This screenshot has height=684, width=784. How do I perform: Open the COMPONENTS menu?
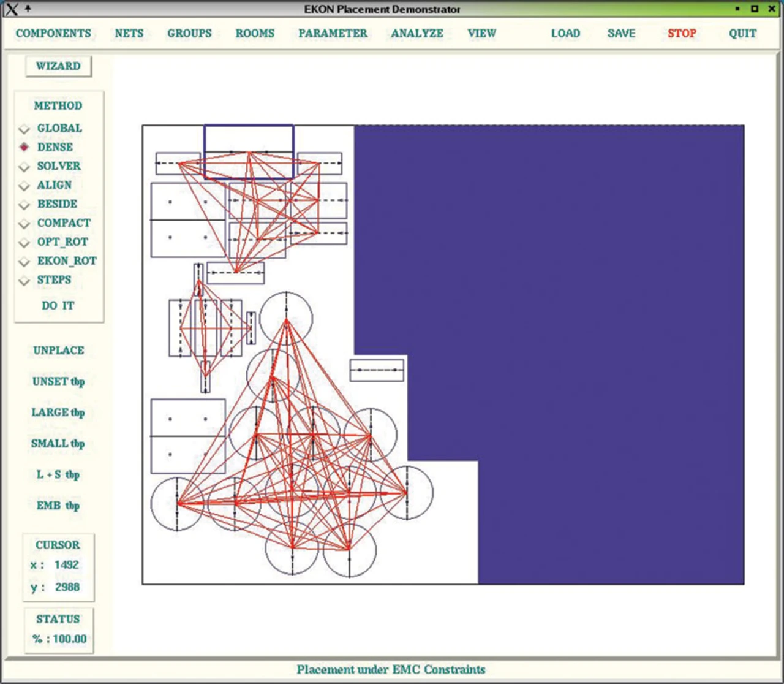click(x=53, y=34)
